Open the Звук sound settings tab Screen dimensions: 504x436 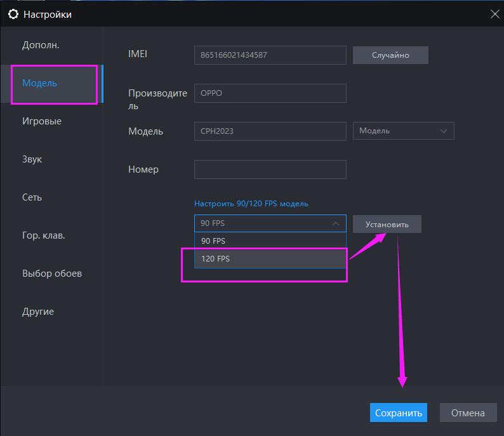32,159
